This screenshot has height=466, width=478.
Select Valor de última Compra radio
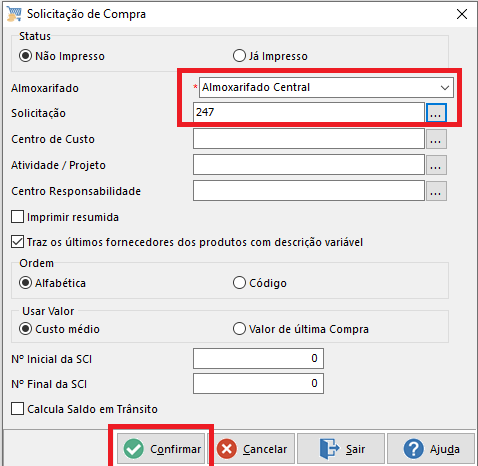[239, 329]
